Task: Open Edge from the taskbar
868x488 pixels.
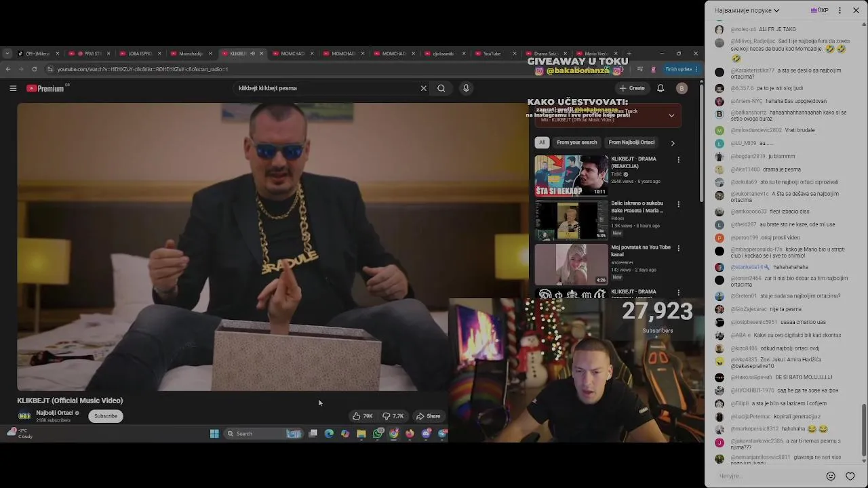Action: (329, 434)
